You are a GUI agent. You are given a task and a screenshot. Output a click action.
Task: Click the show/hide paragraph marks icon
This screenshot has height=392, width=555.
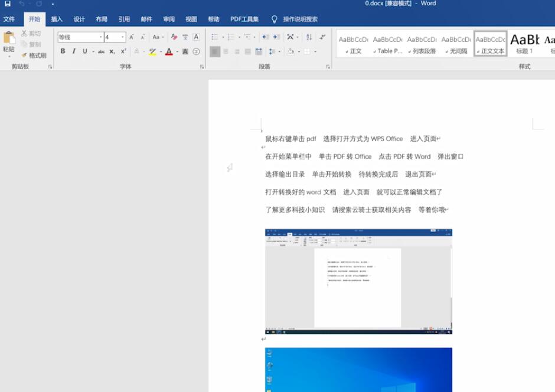tap(322, 37)
